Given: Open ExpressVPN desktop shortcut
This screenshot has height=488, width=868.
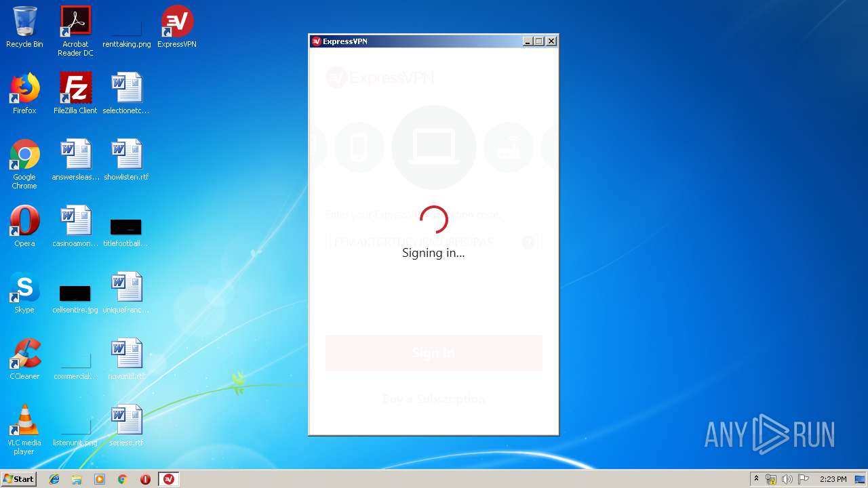Looking at the screenshot, I should (x=177, y=27).
